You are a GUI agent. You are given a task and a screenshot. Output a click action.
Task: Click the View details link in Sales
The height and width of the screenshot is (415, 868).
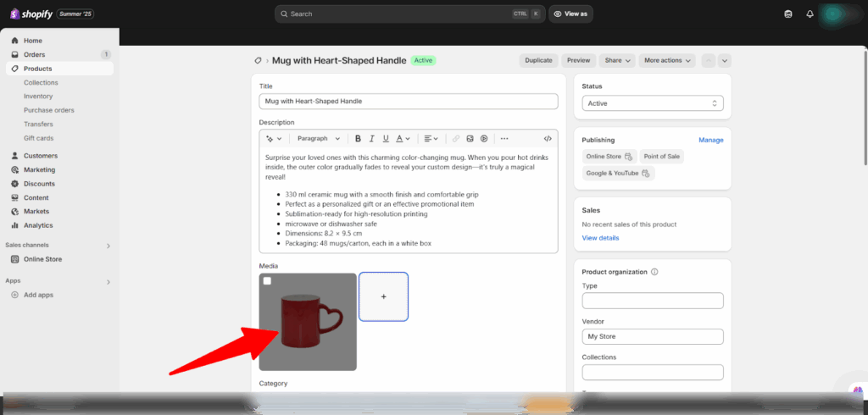click(600, 238)
